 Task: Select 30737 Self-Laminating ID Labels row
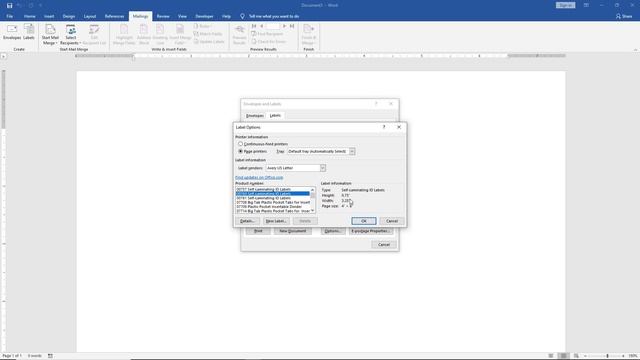(272, 189)
